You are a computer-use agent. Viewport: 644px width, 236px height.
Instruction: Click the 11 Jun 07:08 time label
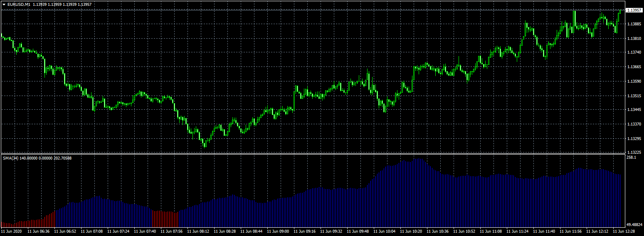click(92, 231)
